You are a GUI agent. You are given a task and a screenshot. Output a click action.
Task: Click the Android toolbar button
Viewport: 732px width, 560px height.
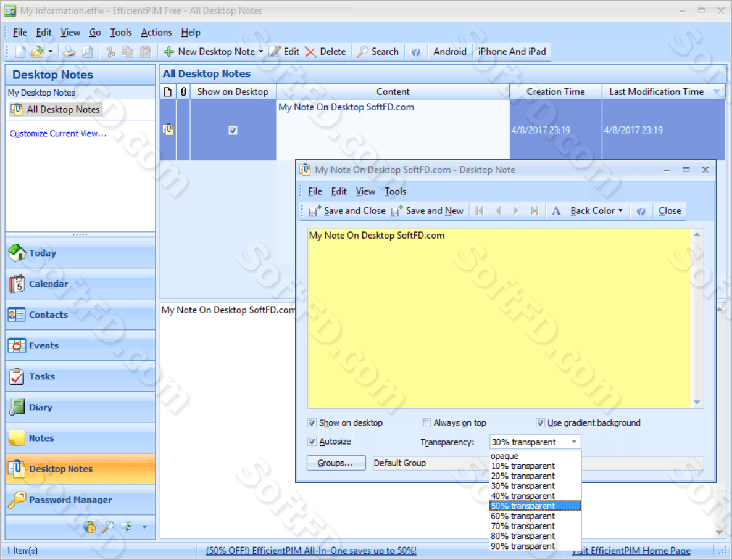[x=449, y=52]
